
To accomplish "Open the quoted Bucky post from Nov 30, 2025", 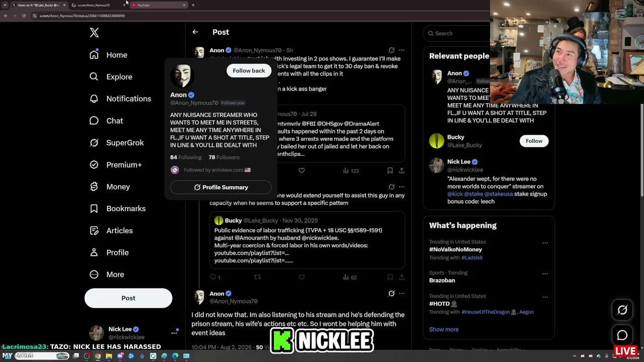I will [x=307, y=240].
